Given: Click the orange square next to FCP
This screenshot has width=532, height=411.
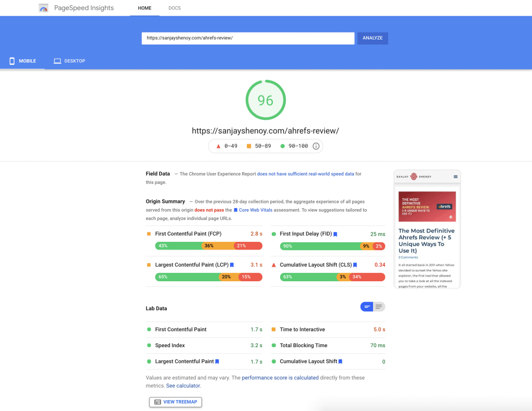Looking at the screenshot, I should click(149, 234).
